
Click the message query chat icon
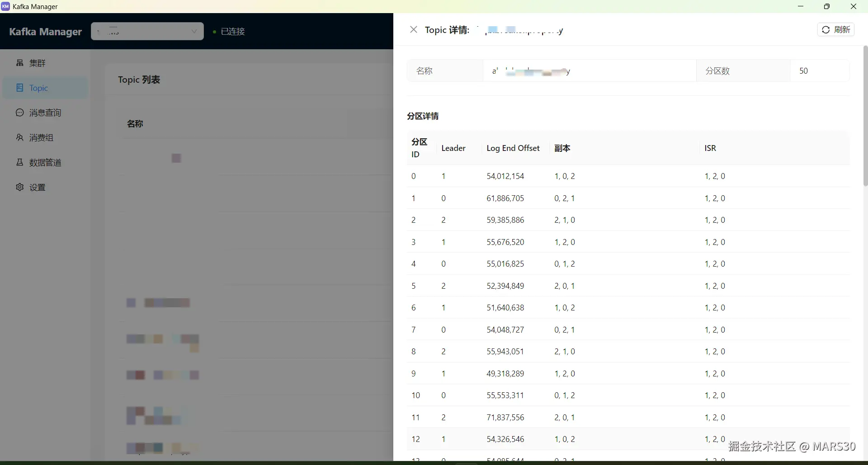[x=20, y=113]
